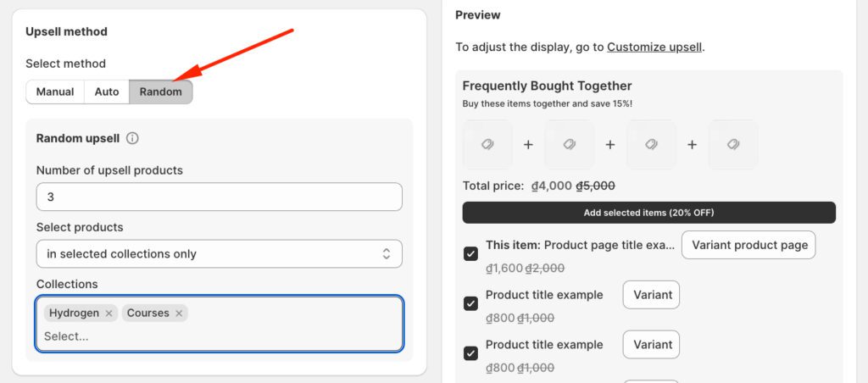
Task: Uncheck the second 'Product title example' checkbox
Action: coord(470,352)
